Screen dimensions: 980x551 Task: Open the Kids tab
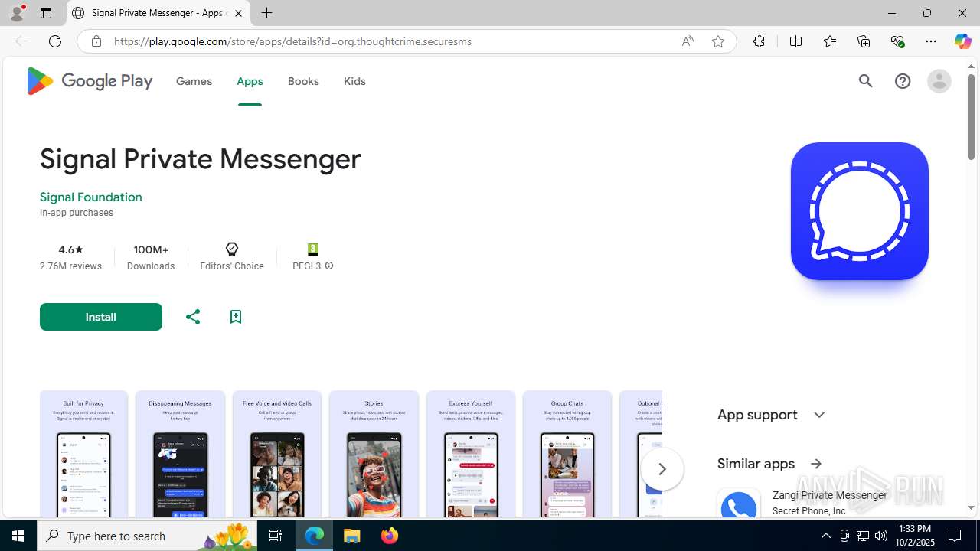(354, 81)
